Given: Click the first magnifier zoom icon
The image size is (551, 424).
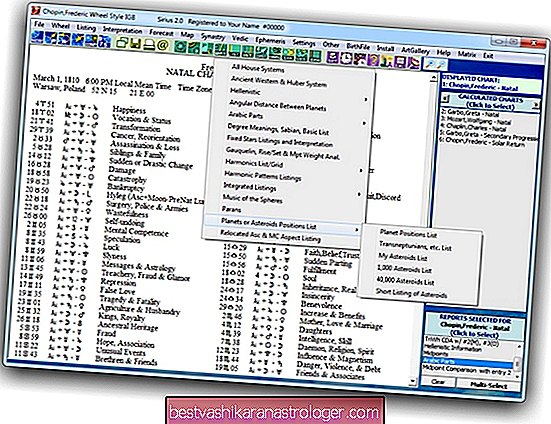Looking at the screenshot, I should click(429, 64).
